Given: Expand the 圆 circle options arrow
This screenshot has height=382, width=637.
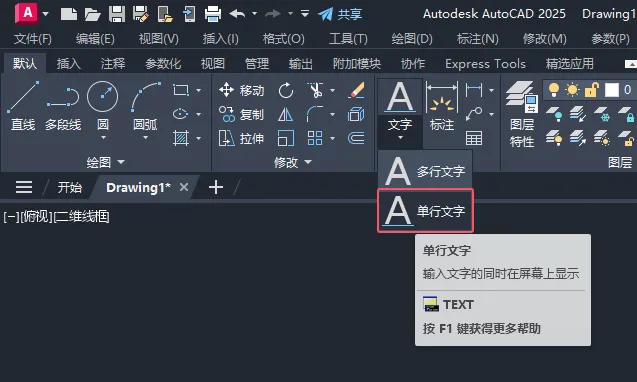Looking at the screenshot, I should pos(103,138).
